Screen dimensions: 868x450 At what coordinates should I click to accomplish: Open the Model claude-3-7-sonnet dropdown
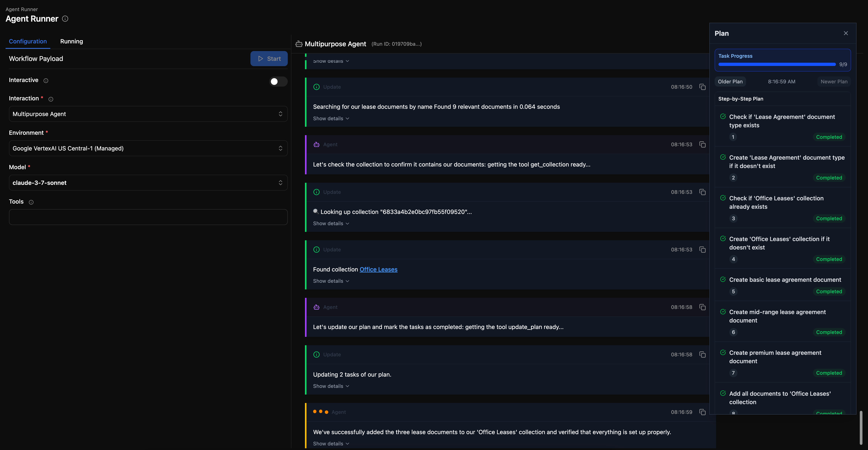click(x=148, y=183)
